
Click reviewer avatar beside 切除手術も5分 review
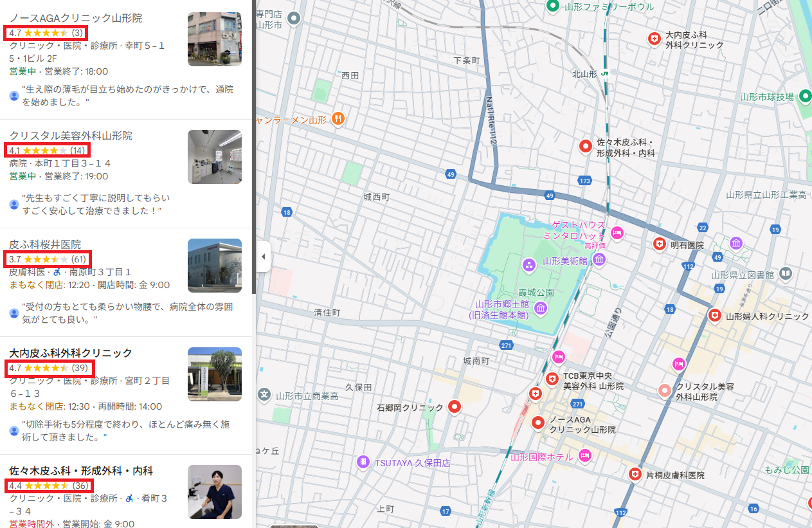coord(14,430)
